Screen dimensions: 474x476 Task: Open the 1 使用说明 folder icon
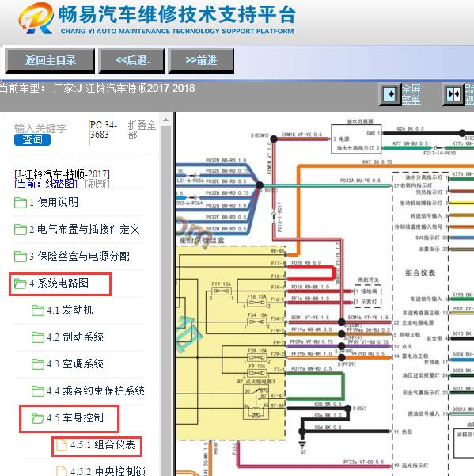coord(21,203)
